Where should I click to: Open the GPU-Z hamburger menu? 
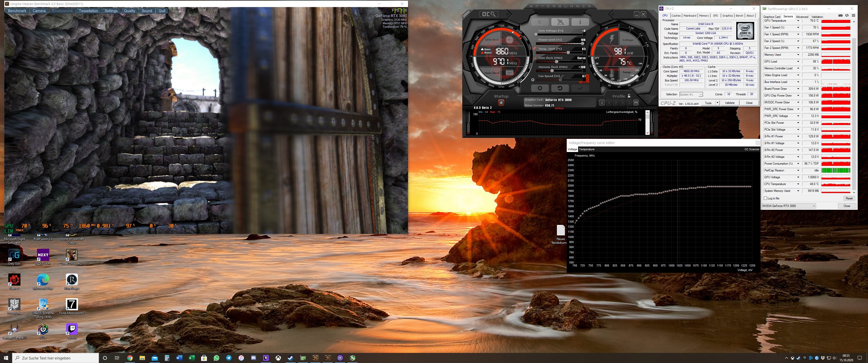[853, 15]
